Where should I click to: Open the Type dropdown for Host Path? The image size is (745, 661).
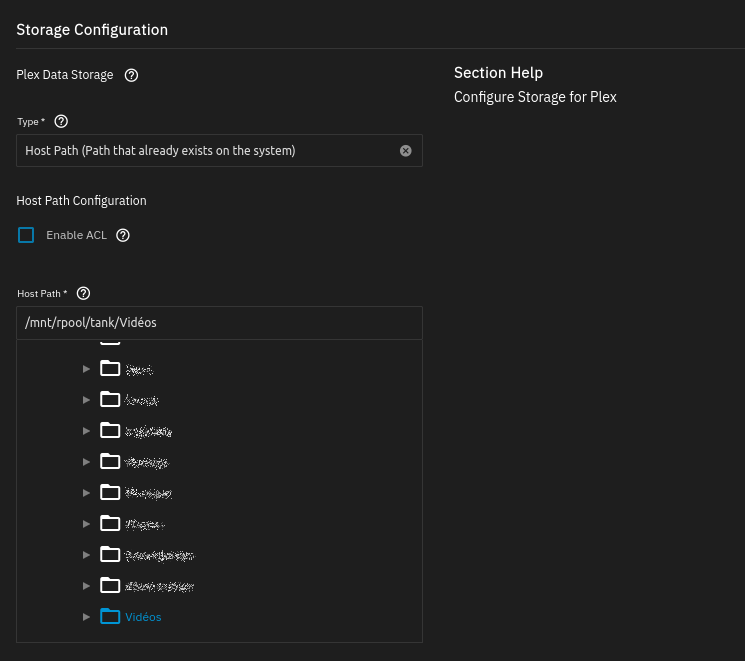210,151
